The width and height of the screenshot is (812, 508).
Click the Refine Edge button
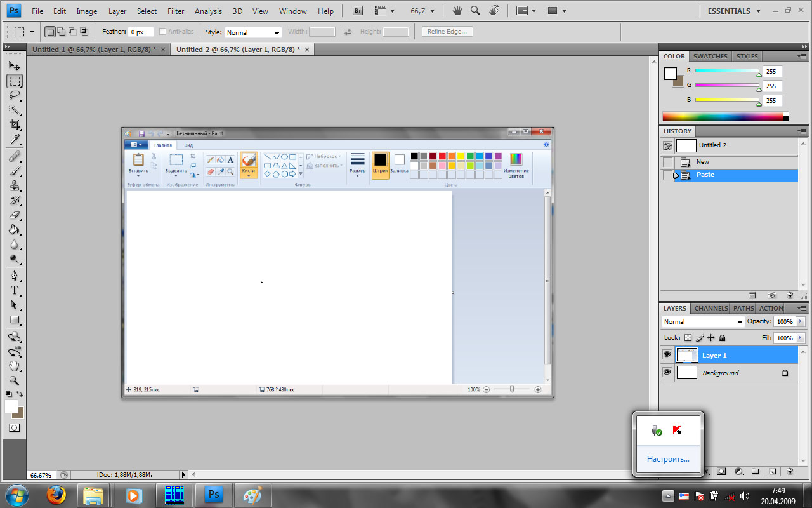pyautogui.click(x=447, y=32)
